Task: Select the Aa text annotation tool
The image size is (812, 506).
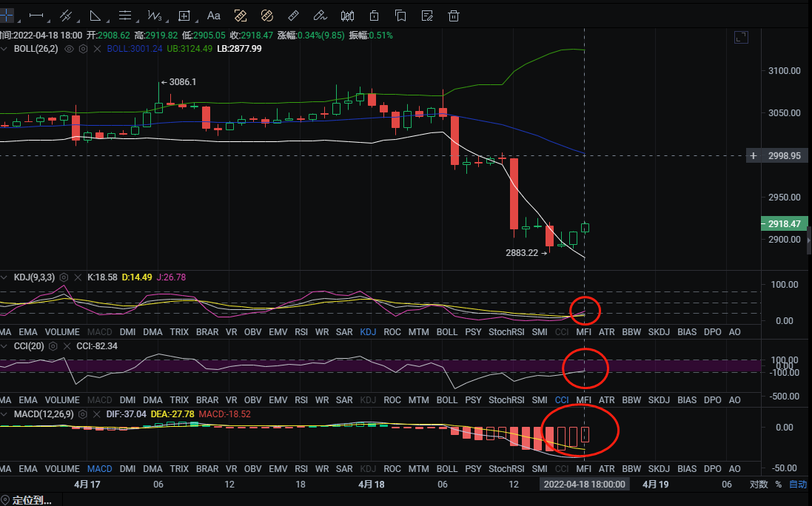Action: 214,15
